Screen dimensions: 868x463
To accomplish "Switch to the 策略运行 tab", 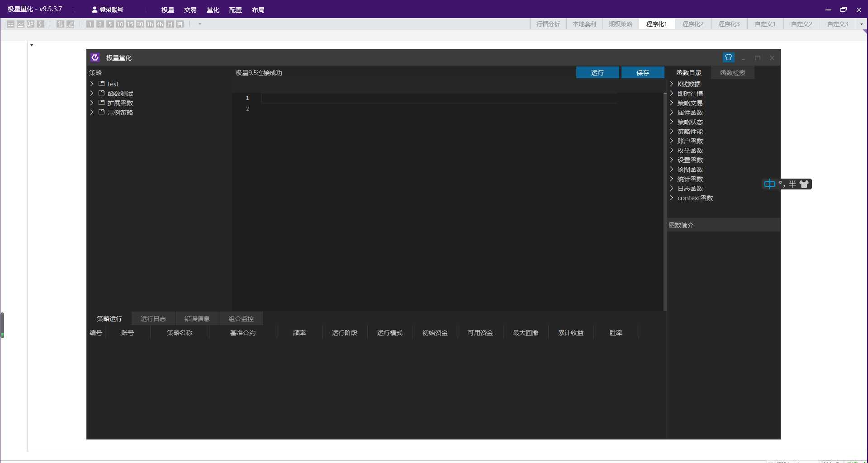I will point(109,318).
